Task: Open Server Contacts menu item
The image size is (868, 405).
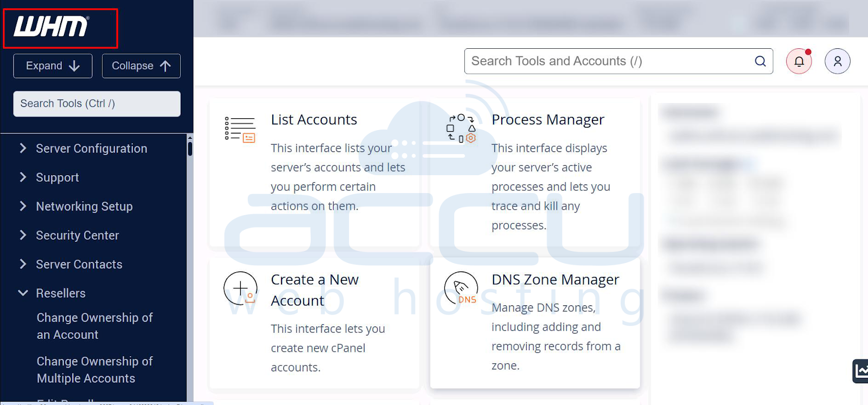Action: point(79,265)
